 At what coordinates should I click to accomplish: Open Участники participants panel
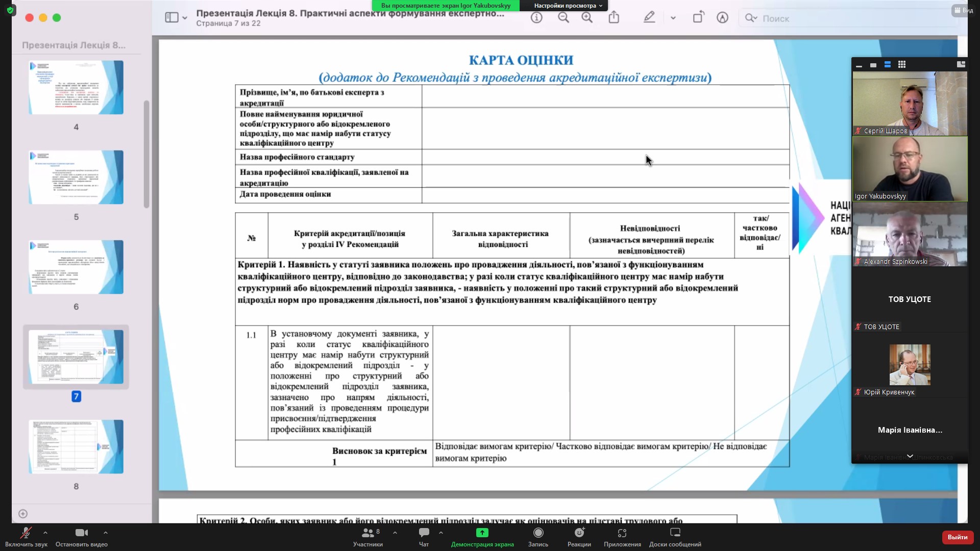click(368, 537)
